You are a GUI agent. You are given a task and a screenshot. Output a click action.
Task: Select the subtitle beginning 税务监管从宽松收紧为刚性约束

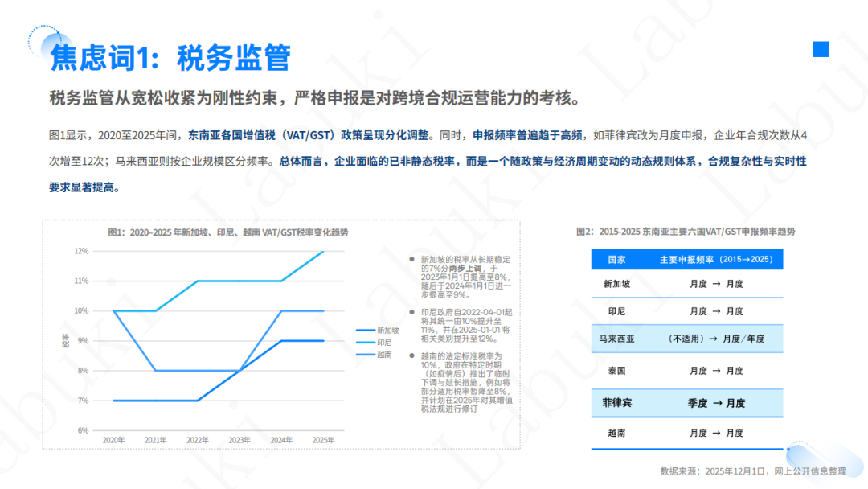coord(316,98)
